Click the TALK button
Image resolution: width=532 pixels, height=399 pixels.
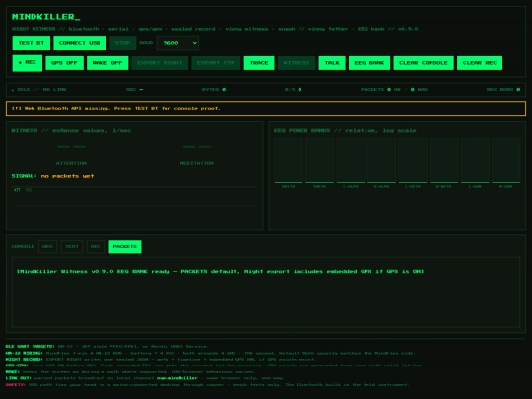coord(332,63)
